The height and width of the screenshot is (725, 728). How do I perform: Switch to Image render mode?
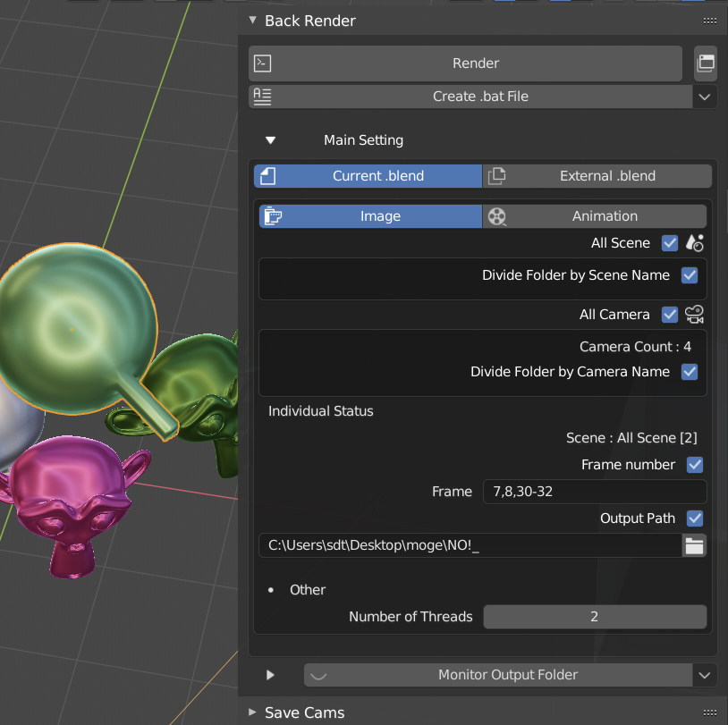tap(370, 216)
